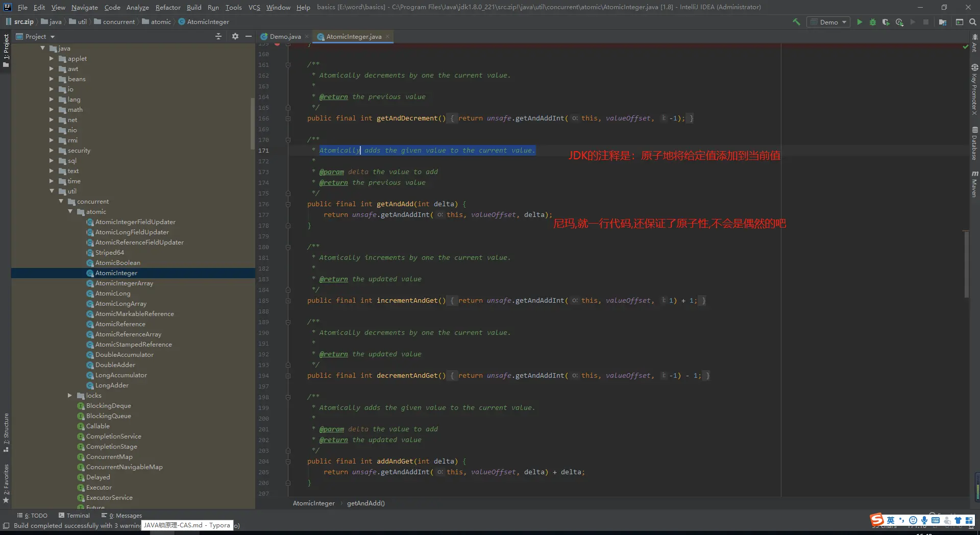Click the Sogou input method icon
980x535 pixels.
pos(876,520)
